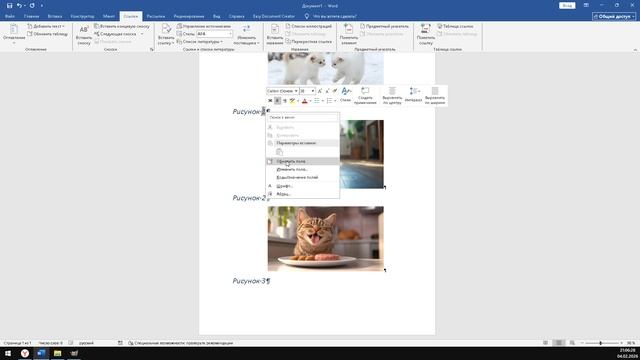Choose Изменить поле in context menu
Image resolution: width=640 pixels, height=360 pixels.
pyautogui.click(x=302, y=169)
